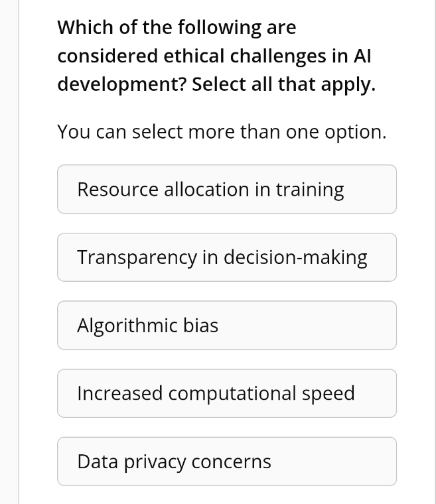
Task: Click the 'Data privacy concerns' label text
Action: (x=174, y=462)
